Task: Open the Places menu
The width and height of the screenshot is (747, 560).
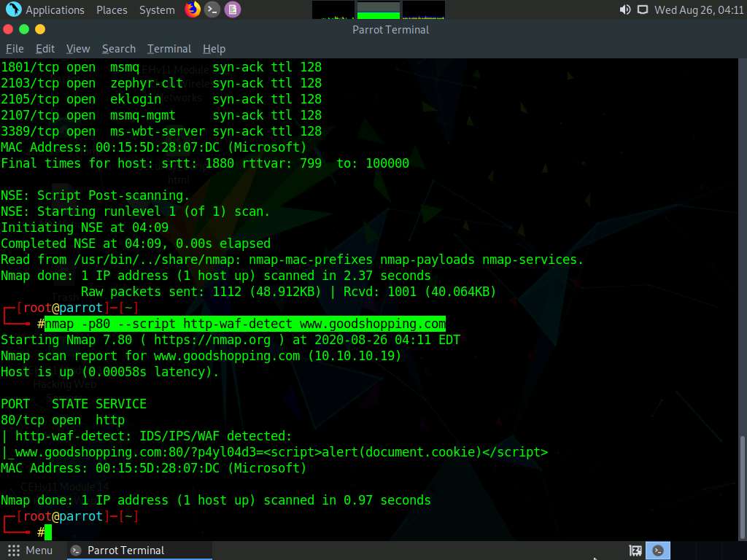Action: point(112,10)
